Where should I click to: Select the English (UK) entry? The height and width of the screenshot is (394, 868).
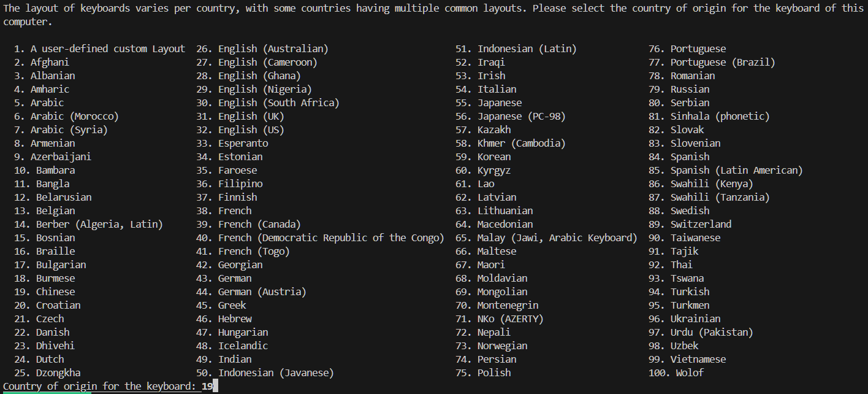(x=240, y=116)
